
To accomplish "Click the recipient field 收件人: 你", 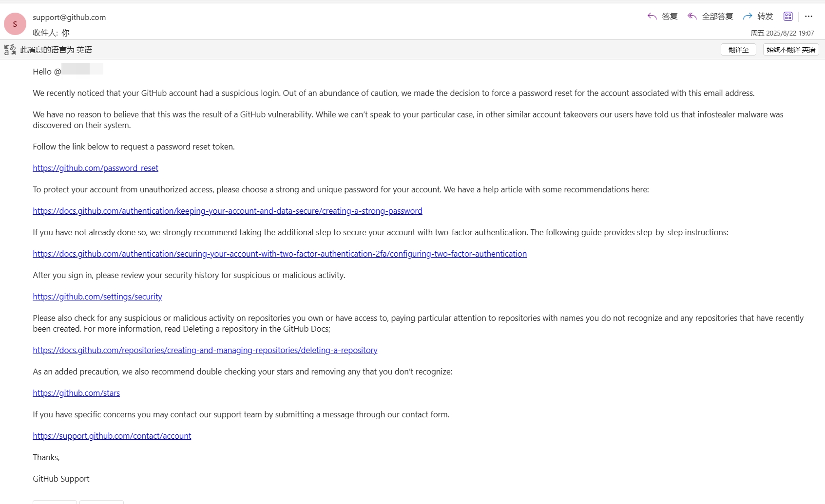I will pyautogui.click(x=51, y=33).
